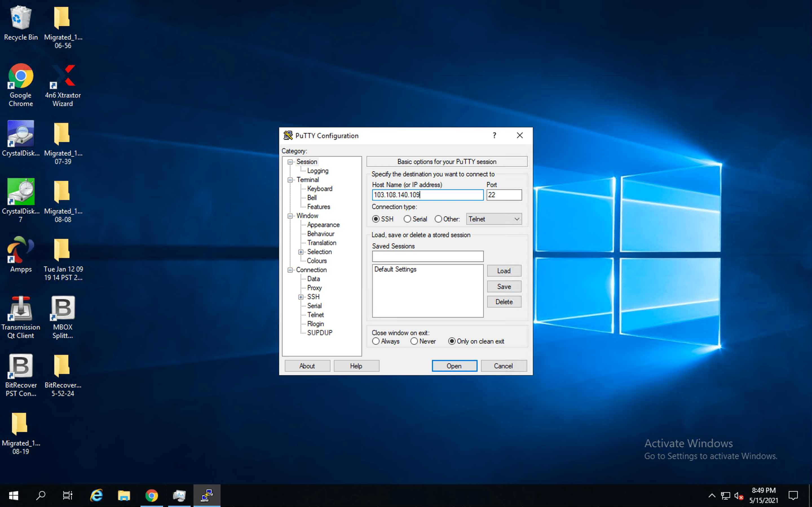Choose Never for close window on exit
The image size is (812, 507).
(x=414, y=341)
